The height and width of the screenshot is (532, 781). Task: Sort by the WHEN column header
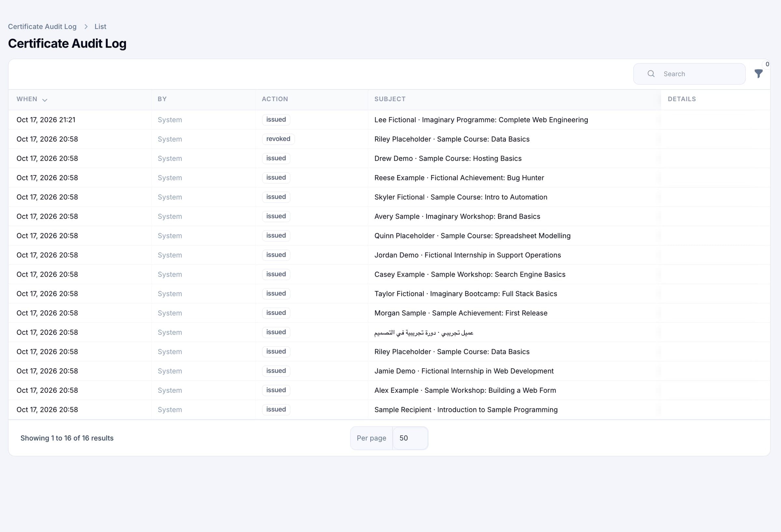(x=32, y=99)
